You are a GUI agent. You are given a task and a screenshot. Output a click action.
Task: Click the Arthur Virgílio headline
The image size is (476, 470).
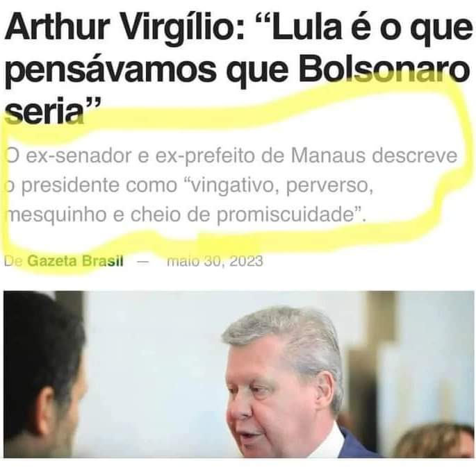[237, 67]
